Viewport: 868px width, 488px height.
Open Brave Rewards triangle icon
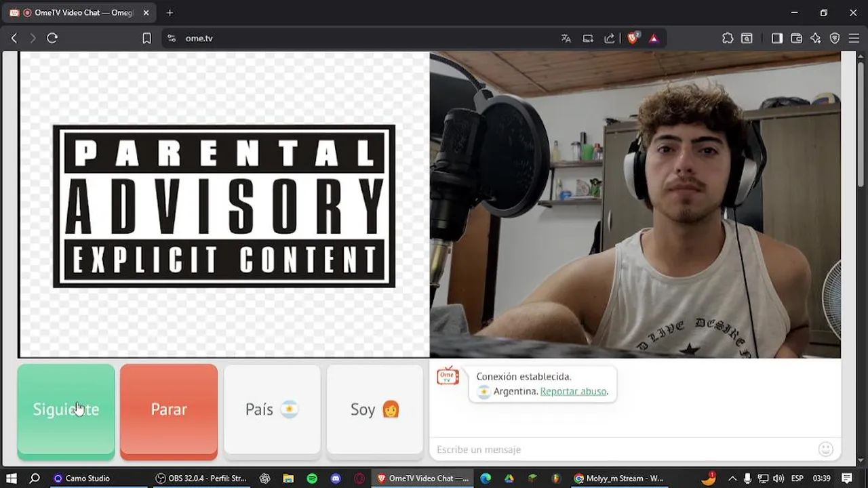click(654, 39)
